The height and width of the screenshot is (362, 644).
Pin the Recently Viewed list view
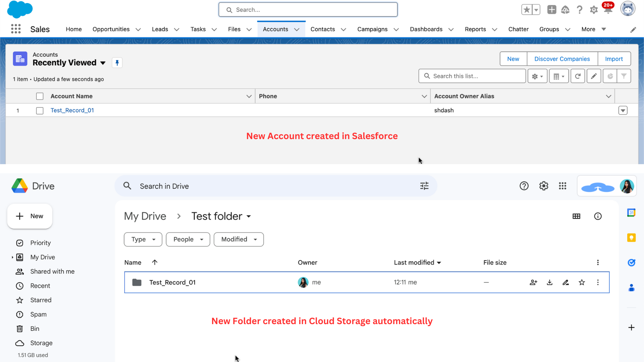click(x=117, y=63)
